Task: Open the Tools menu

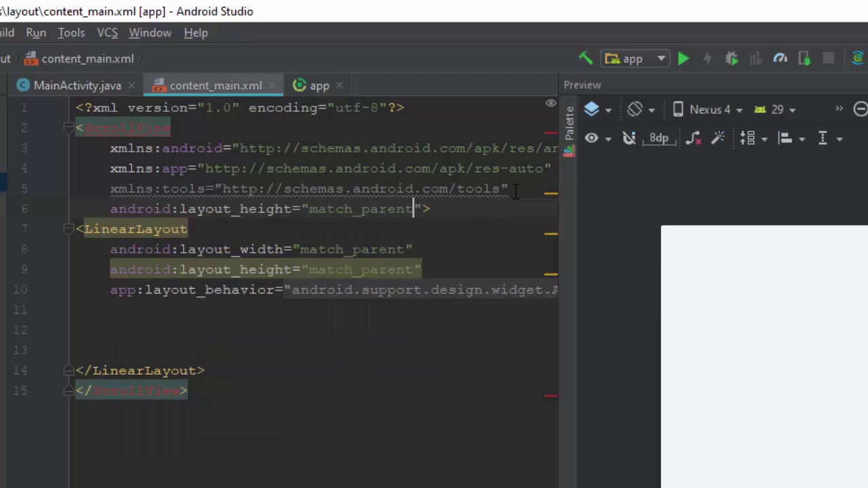Action: tap(71, 33)
